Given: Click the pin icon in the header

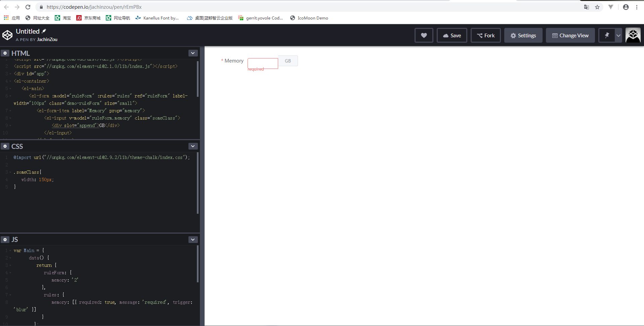Looking at the screenshot, I should [607, 35].
